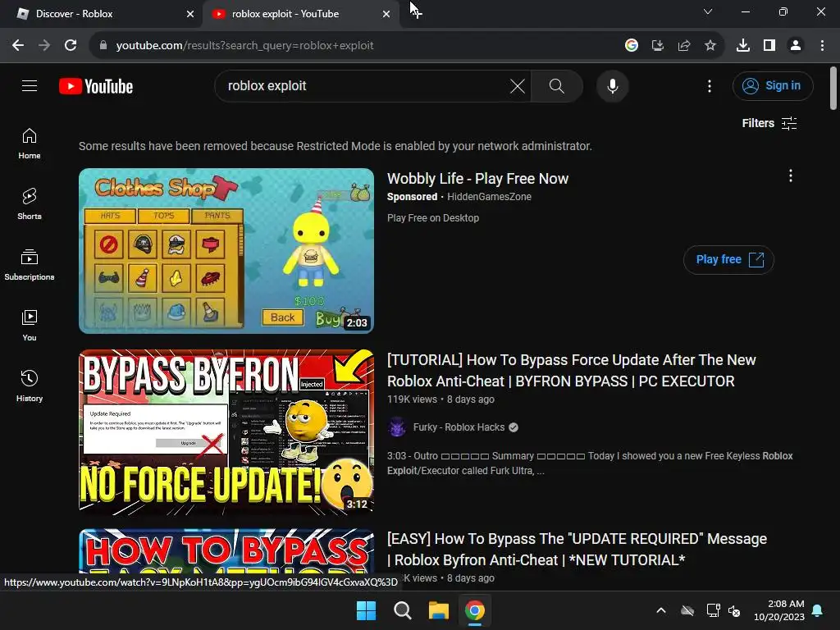The image size is (840, 630).
Task: Click Google icon in address bar
Action: [x=631, y=46]
